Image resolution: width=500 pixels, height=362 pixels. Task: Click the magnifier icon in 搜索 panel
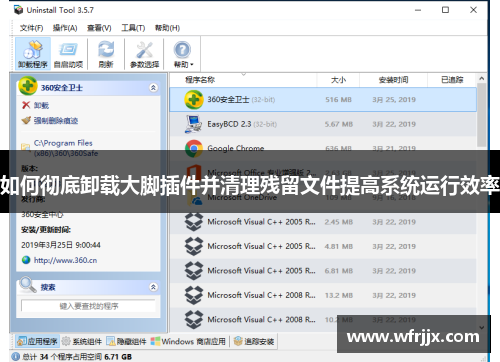(x=28, y=285)
